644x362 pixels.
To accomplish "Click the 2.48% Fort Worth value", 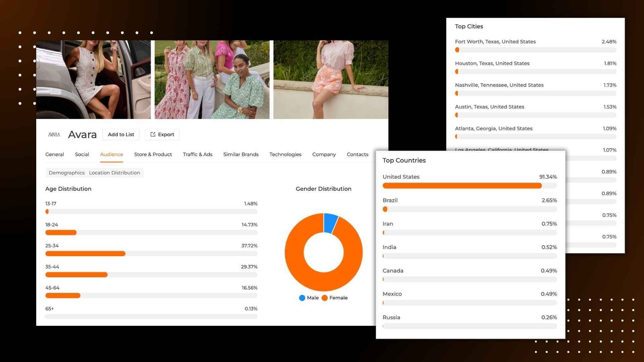I will [x=609, y=42].
